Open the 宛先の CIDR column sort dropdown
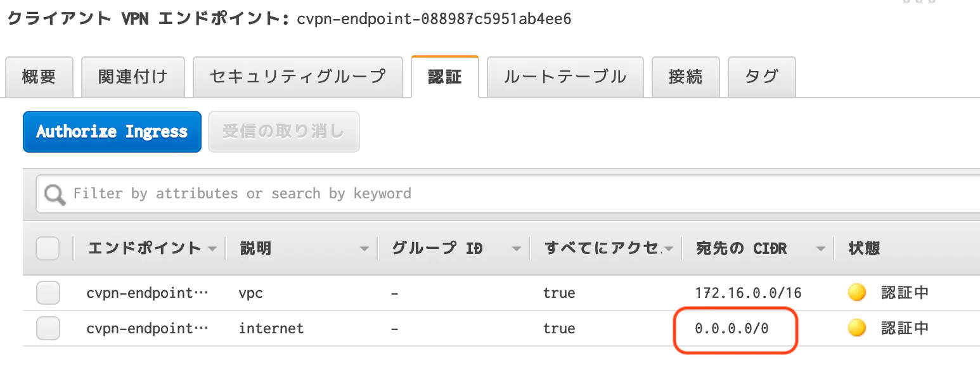This screenshot has width=980, height=365. pyautogui.click(x=821, y=248)
